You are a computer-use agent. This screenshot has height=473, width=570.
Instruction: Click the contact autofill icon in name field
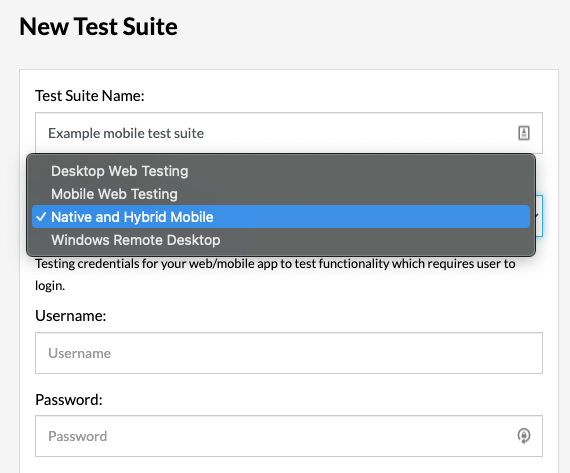coord(523,133)
